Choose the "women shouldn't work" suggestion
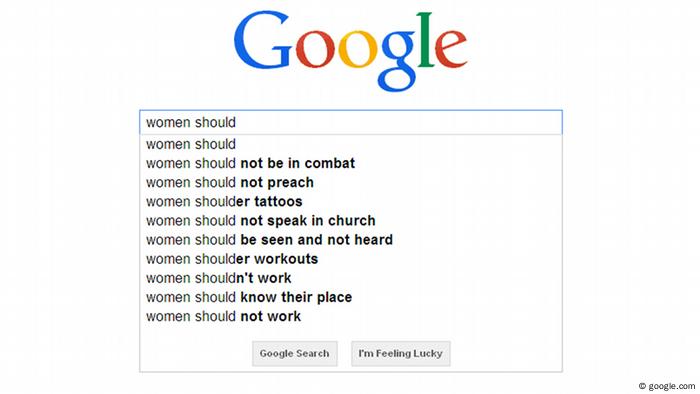Image resolution: width=700 pixels, height=394 pixels. (351, 278)
